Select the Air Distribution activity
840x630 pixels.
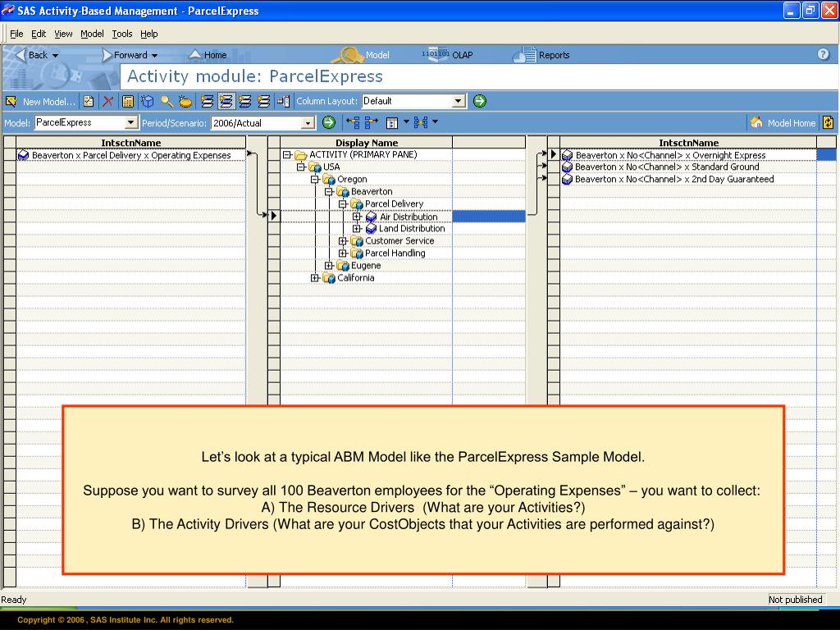point(409,217)
